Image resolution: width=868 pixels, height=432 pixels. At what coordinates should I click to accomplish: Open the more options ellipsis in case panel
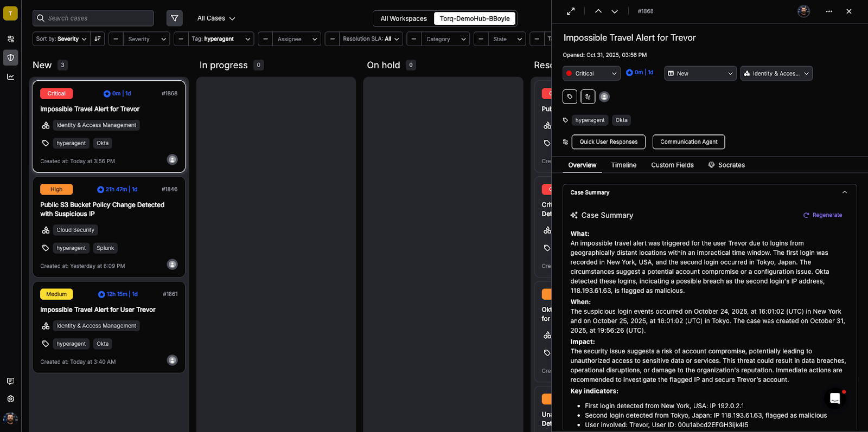pyautogui.click(x=829, y=11)
